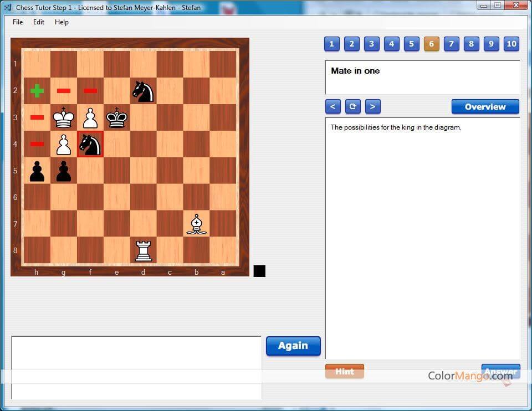The height and width of the screenshot is (411, 532).
Task: Open the Help menu
Action: point(62,22)
